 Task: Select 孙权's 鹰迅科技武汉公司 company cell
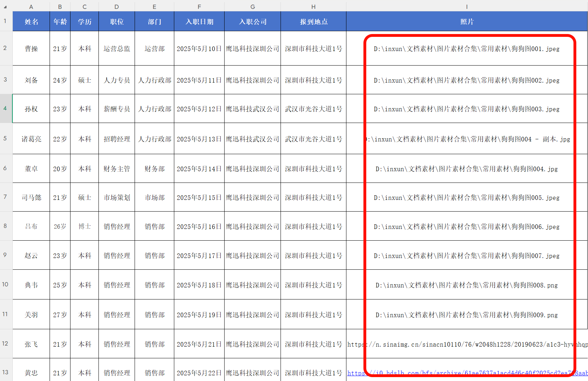click(253, 109)
